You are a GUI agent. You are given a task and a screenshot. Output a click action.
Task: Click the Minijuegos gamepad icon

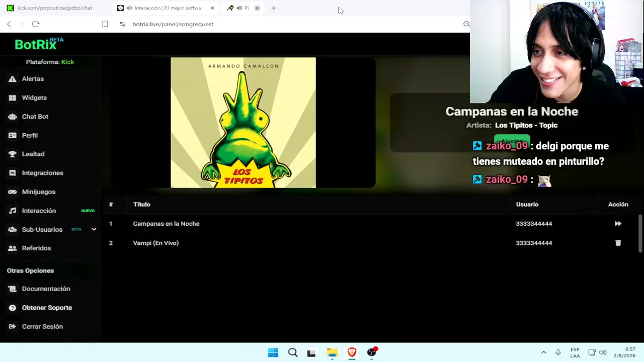(12, 192)
